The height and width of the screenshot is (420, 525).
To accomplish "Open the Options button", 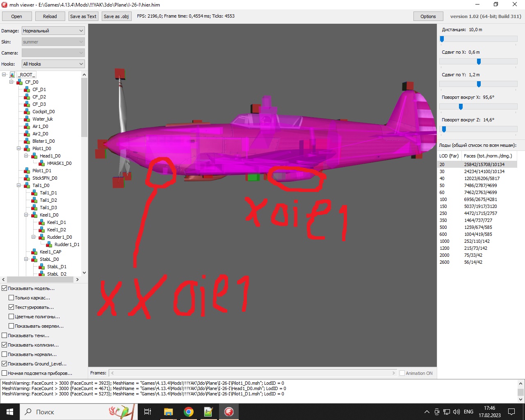I will tap(428, 16).
